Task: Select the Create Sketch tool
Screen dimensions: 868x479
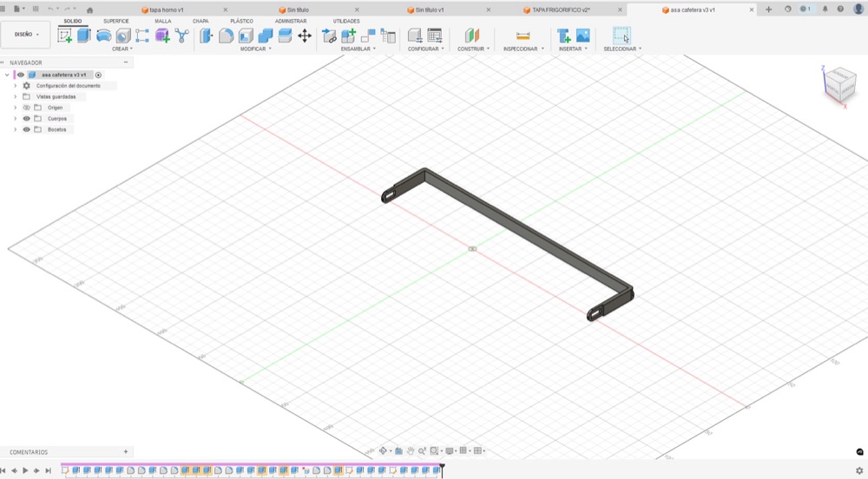Action: coord(65,36)
